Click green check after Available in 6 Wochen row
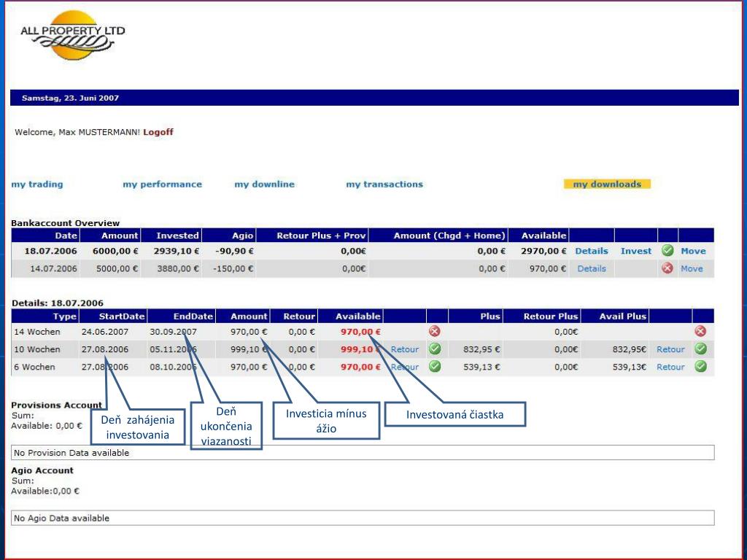This screenshot has width=747, height=560. (435, 367)
